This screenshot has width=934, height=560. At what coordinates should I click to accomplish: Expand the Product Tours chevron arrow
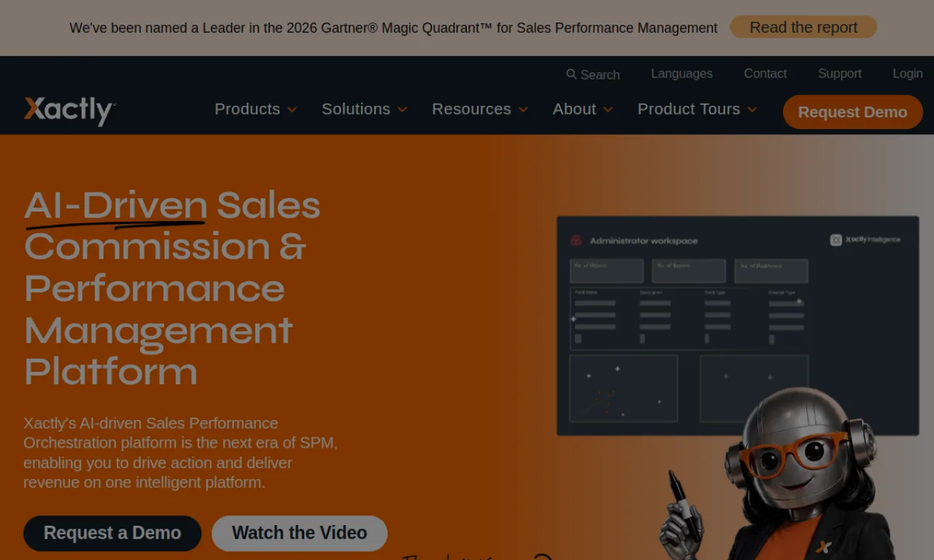[x=752, y=110]
